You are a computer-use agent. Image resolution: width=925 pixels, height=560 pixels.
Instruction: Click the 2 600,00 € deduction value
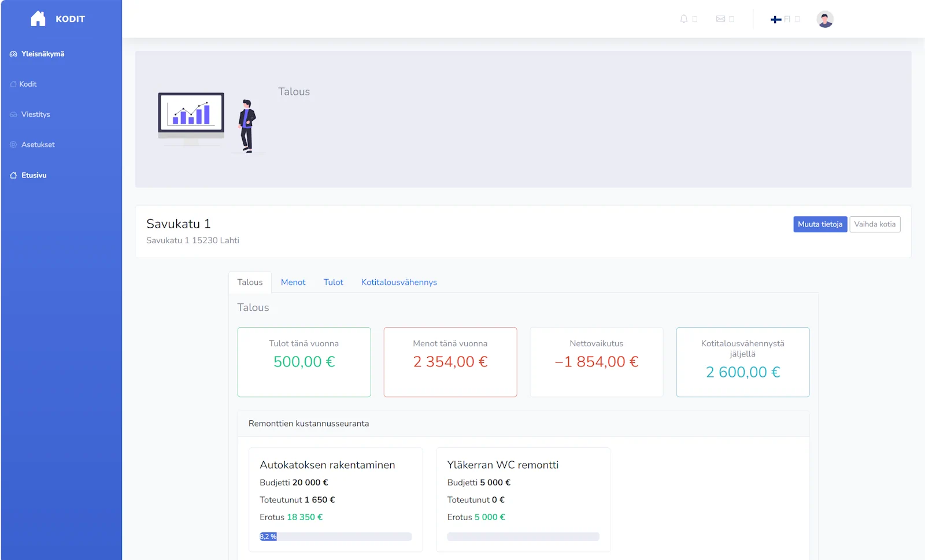pyautogui.click(x=743, y=372)
